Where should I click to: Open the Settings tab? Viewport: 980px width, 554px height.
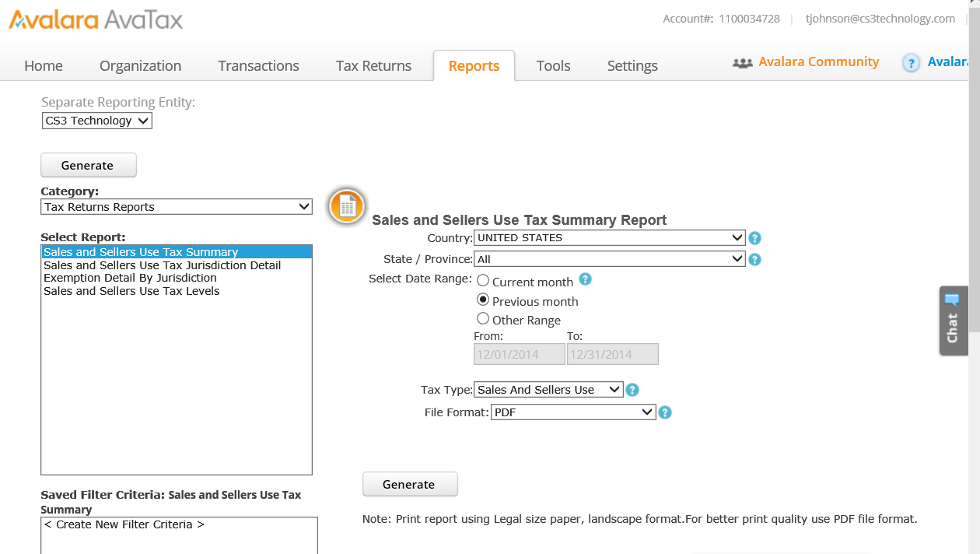pos(632,66)
